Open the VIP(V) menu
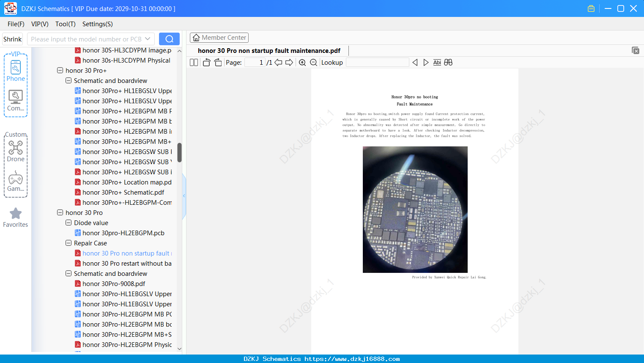The height and width of the screenshot is (363, 644). (x=40, y=24)
